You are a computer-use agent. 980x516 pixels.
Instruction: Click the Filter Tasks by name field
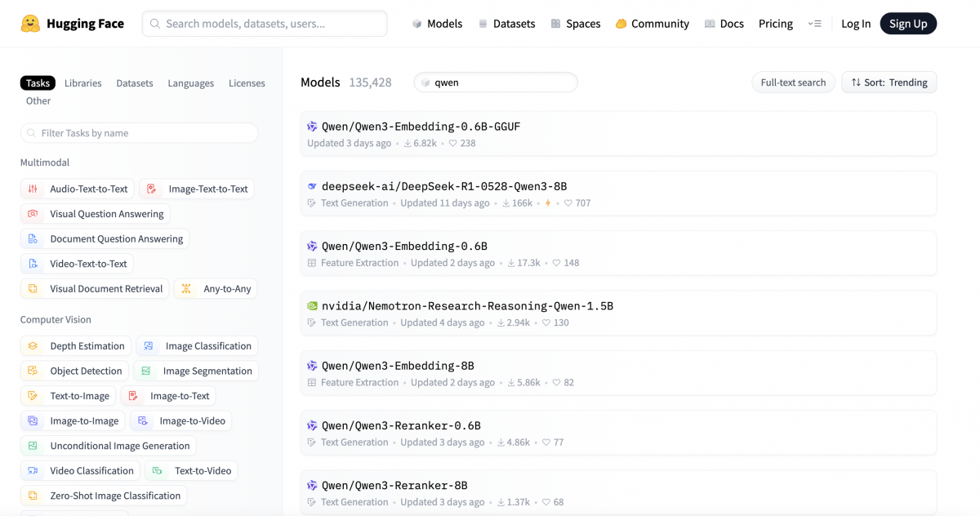pyautogui.click(x=139, y=133)
